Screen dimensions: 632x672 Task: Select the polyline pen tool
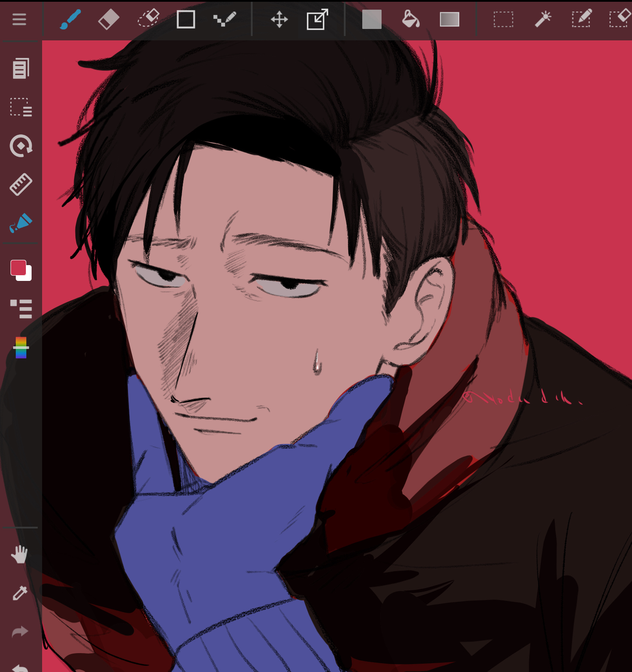coord(225,19)
